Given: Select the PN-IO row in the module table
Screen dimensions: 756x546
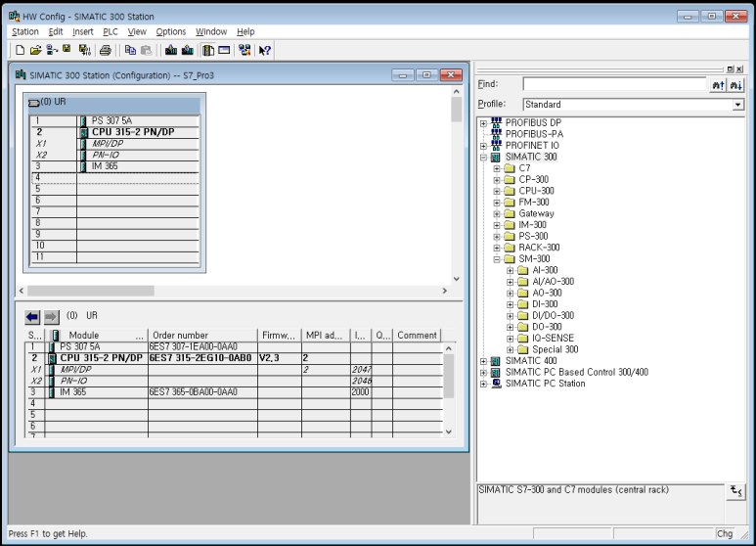Looking at the screenshot, I should click(x=234, y=381).
